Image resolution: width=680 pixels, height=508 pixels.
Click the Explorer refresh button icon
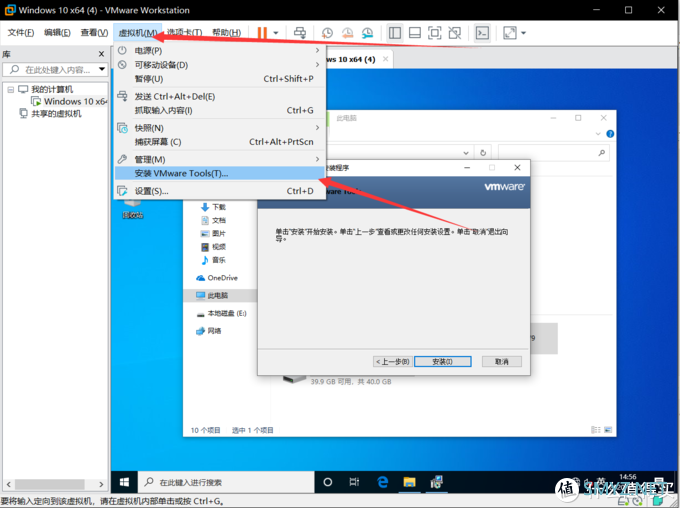point(483,153)
